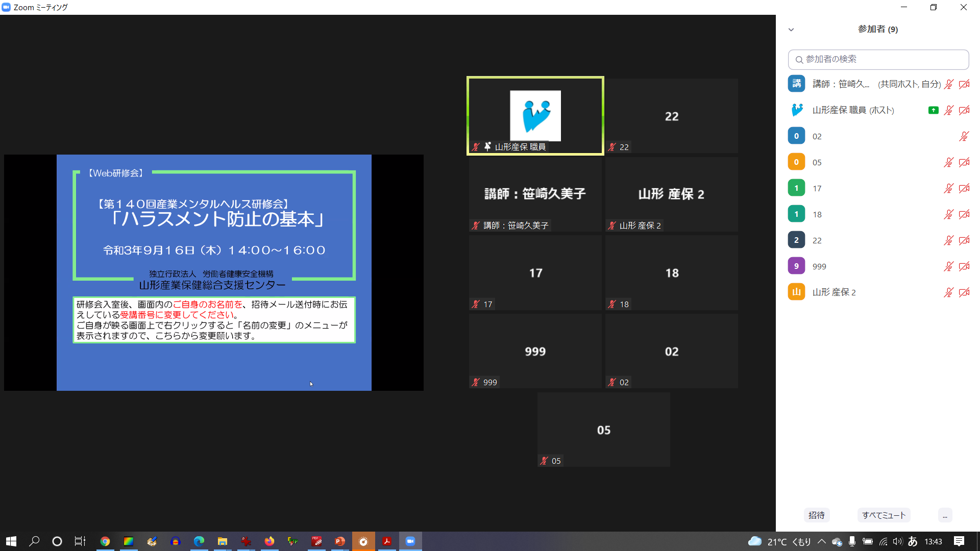Click the camera-off icon for 講師：笹崎久
This screenshot has height=551, width=980.
point(964,84)
